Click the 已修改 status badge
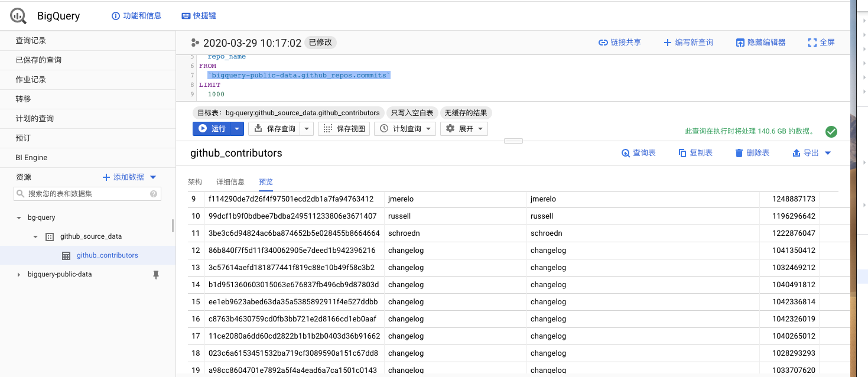Screen dimensions: 868x377 321,43
